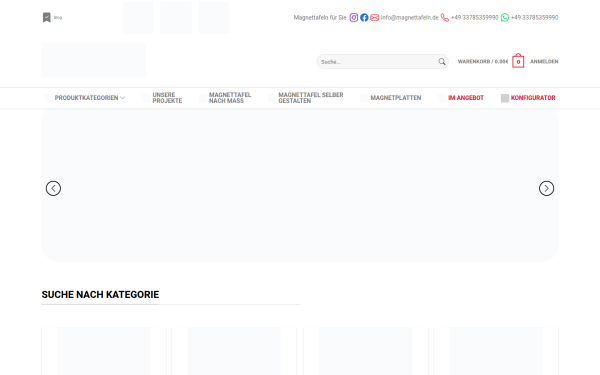Open the Blog bookmark icon
The image size is (600, 375).
pos(47,17)
